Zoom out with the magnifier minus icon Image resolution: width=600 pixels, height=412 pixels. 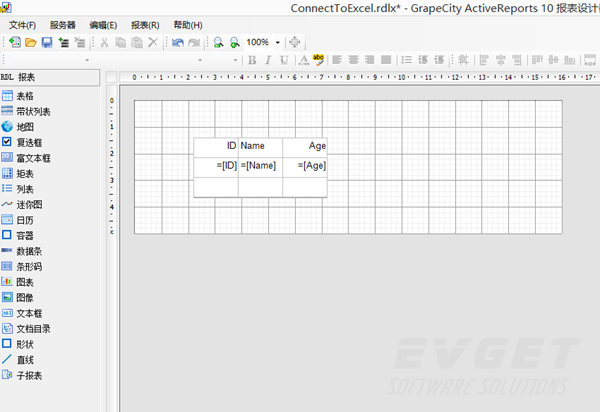[x=218, y=42]
